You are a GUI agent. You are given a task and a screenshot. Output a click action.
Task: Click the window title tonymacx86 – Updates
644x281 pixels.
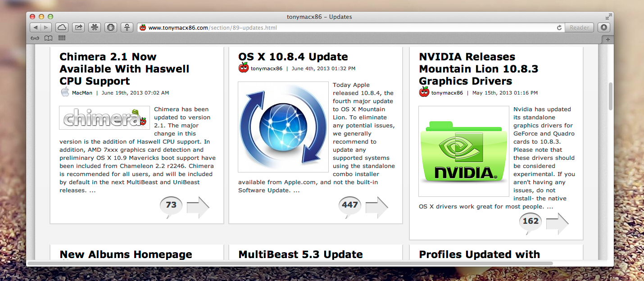click(x=319, y=17)
